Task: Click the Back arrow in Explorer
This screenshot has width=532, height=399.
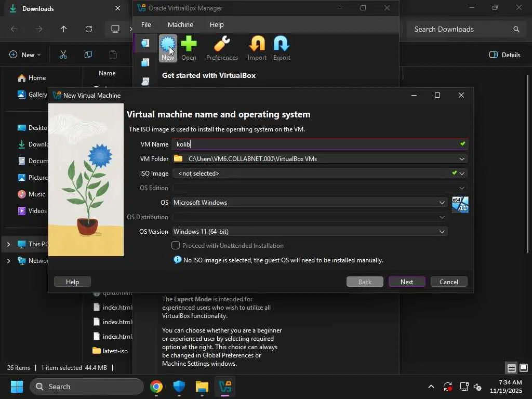Action: coord(14,29)
